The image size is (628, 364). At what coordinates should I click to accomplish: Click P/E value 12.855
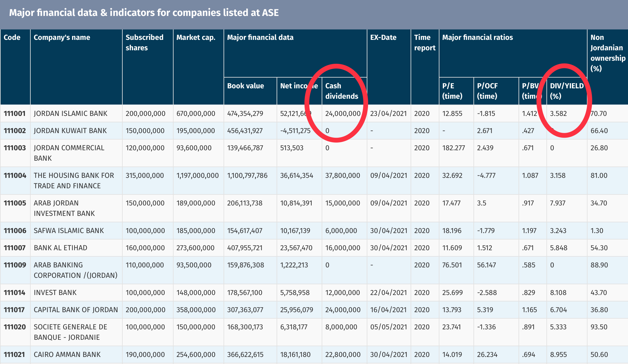(452, 113)
